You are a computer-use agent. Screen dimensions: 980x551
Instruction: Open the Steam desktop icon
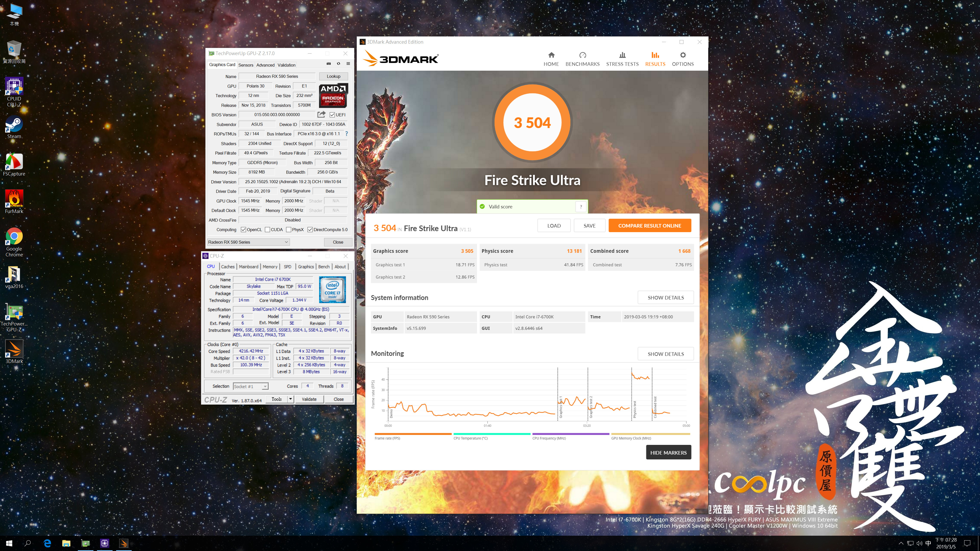pyautogui.click(x=14, y=127)
